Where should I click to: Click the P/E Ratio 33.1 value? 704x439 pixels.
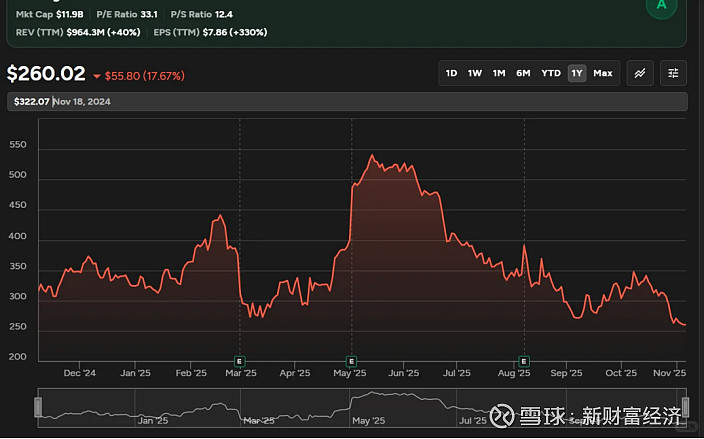pyautogui.click(x=127, y=14)
